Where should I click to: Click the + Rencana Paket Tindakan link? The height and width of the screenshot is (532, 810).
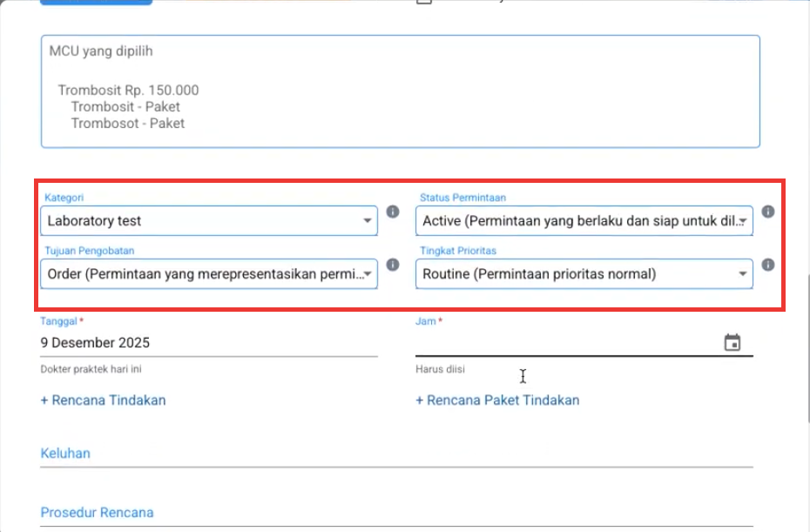click(497, 401)
